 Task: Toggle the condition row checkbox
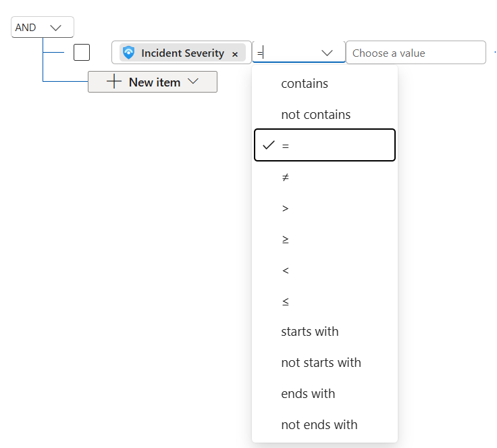[82, 52]
